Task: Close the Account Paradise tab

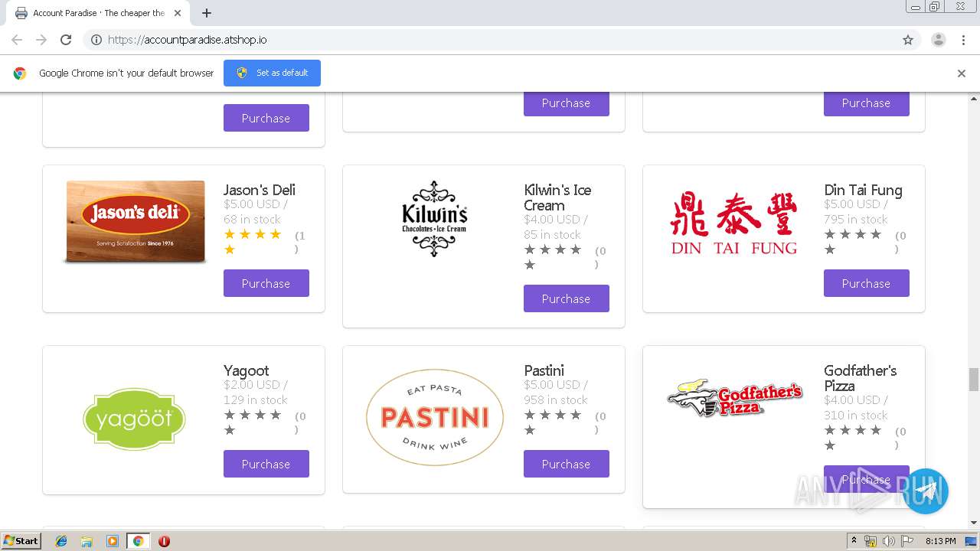Action: (x=178, y=13)
